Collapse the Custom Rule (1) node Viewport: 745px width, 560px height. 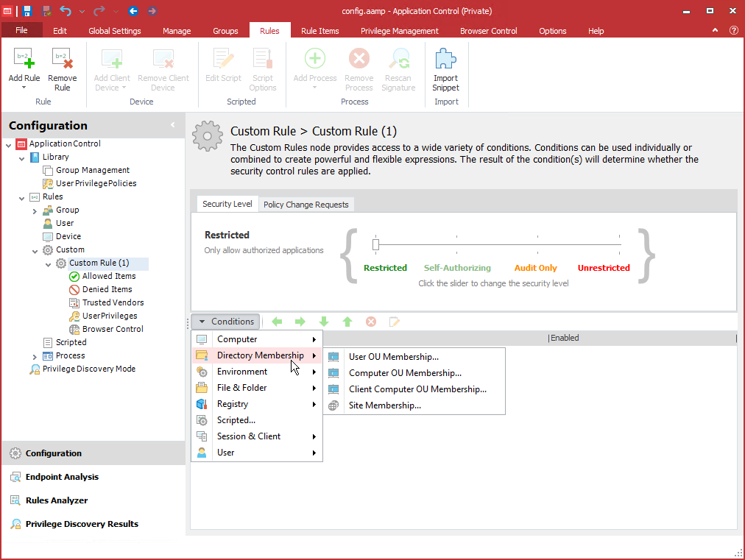click(48, 264)
